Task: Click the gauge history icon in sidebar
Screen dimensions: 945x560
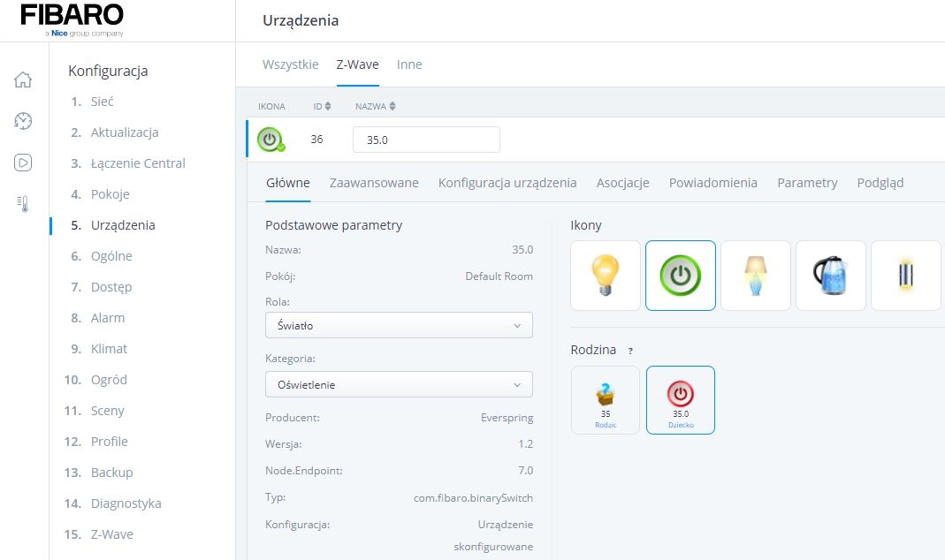Action: click(23, 121)
